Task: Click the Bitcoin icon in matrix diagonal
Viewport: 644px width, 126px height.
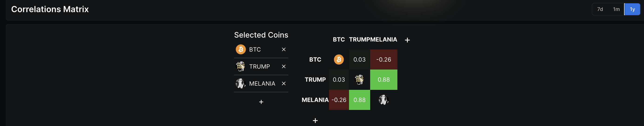Action: click(x=339, y=59)
